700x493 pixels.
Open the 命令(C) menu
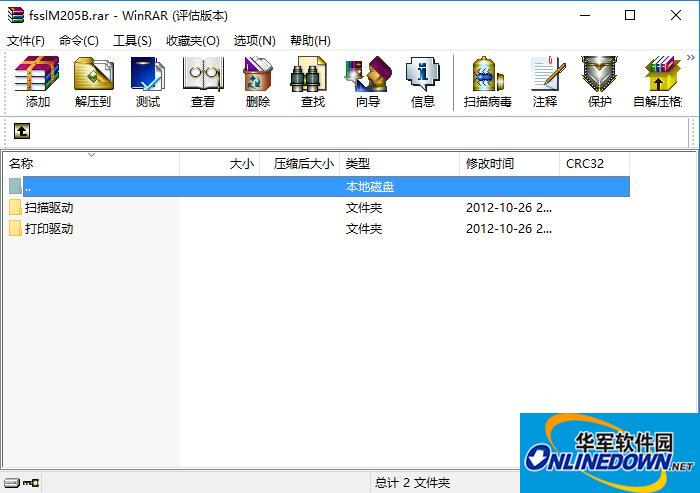79,41
